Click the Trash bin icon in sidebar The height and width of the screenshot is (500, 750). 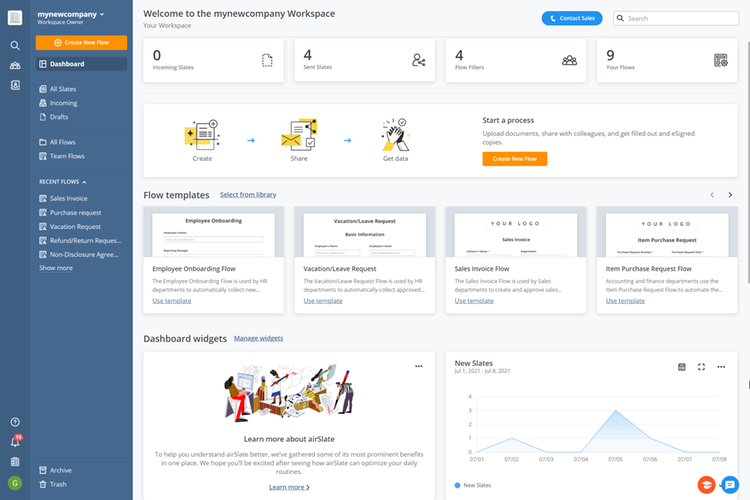(x=43, y=484)
